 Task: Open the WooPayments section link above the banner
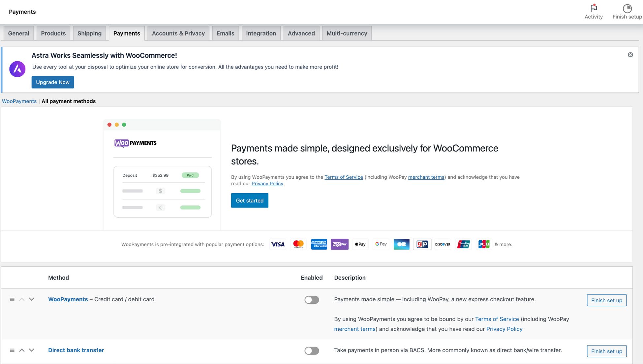pos(19,101)
